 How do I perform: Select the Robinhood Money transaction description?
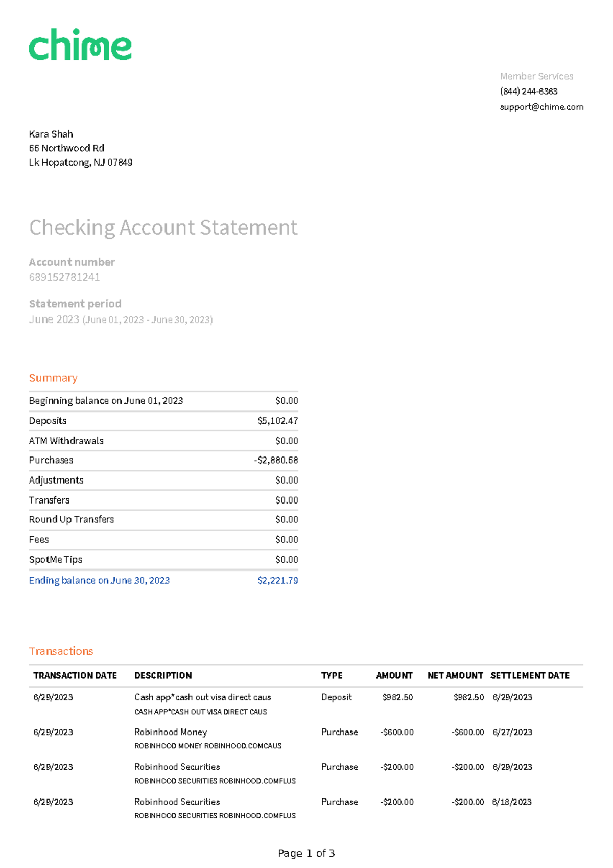[x=171, y=732]
